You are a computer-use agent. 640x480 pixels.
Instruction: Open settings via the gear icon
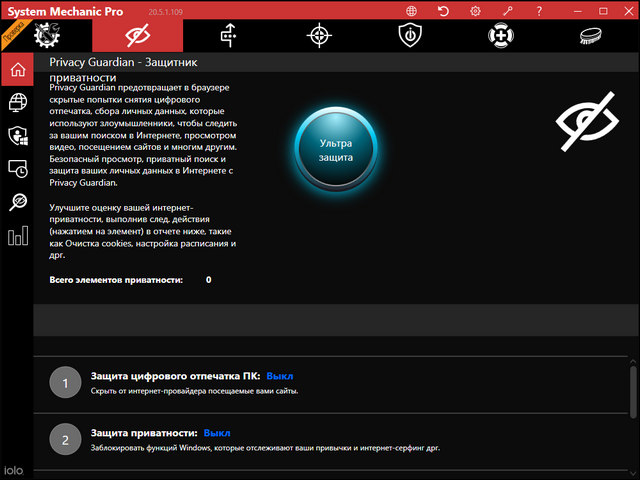click(x=475, y=11)
